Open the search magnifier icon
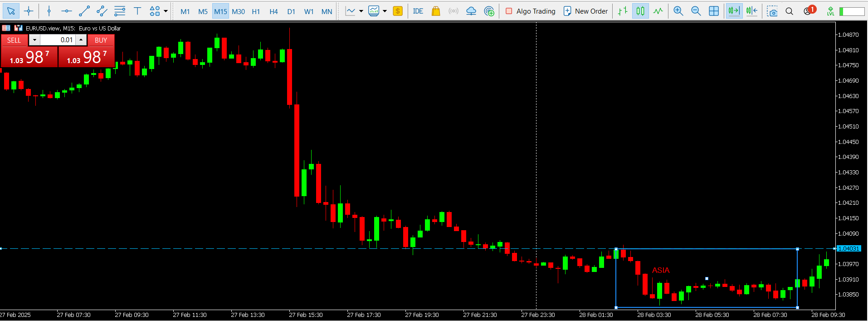Screen dimensions: 868x321 click(x=790, y=11)
